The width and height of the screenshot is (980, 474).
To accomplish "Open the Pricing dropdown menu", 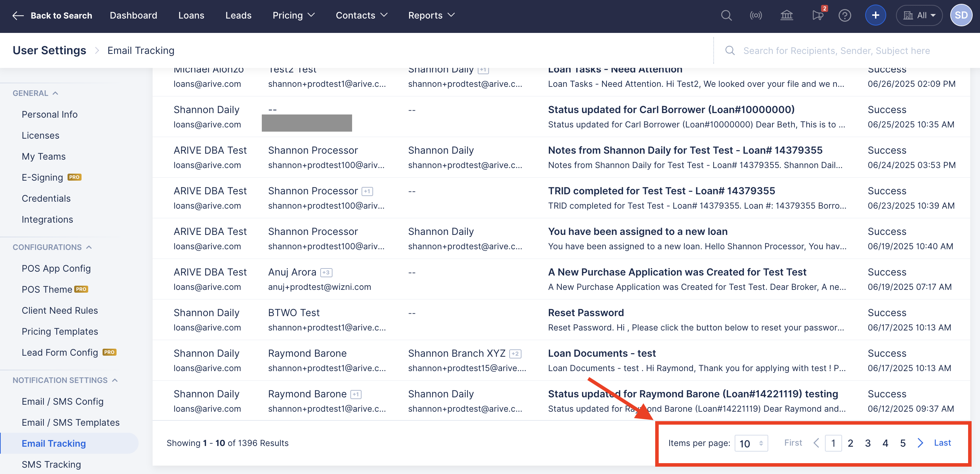I will click(x=293, y=16).
